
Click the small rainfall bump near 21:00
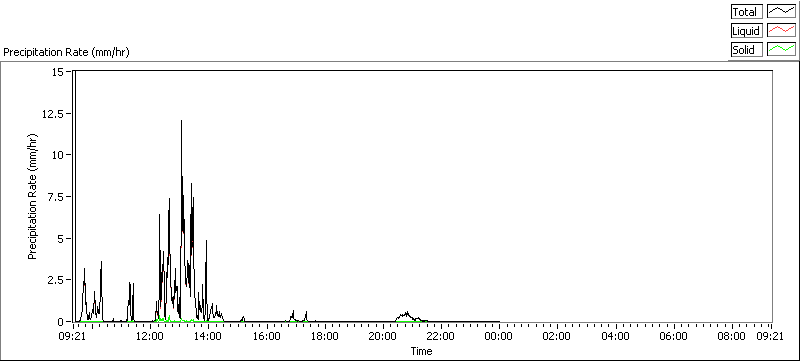[x=407, y=316]
